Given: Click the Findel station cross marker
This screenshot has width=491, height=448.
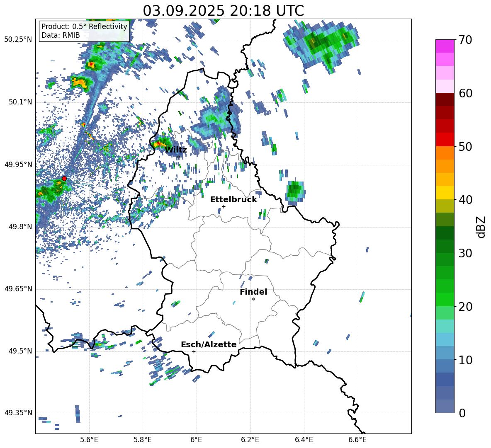Looking at the screenshot, I should click(x=253, y=299).
